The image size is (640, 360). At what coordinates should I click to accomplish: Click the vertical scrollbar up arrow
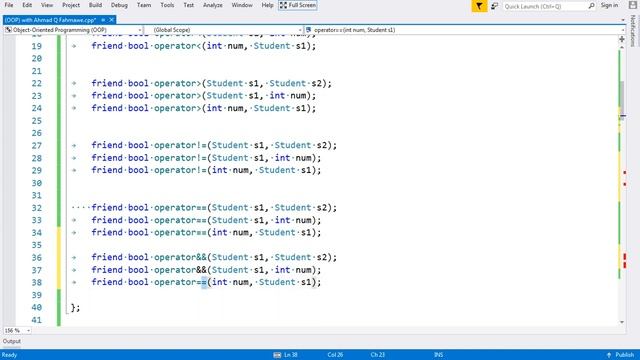click(x=622, y=47)
